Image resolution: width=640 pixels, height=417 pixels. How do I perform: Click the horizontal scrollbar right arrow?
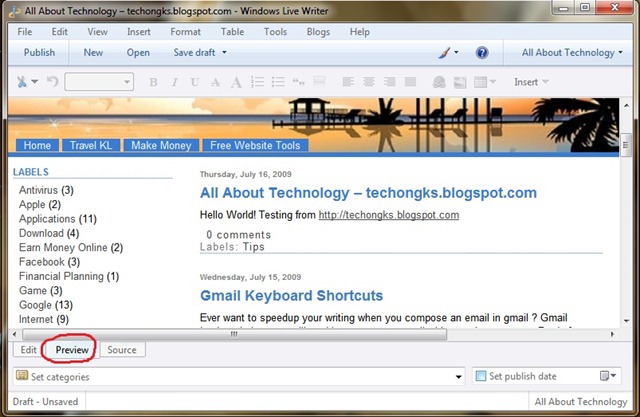(612, 334)
